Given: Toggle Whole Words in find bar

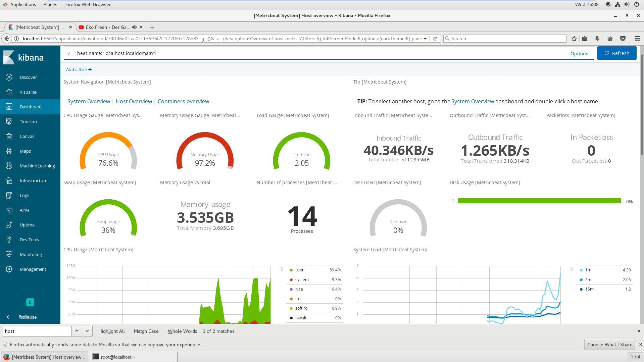Looking at the screenshot, I should point(182,331).
